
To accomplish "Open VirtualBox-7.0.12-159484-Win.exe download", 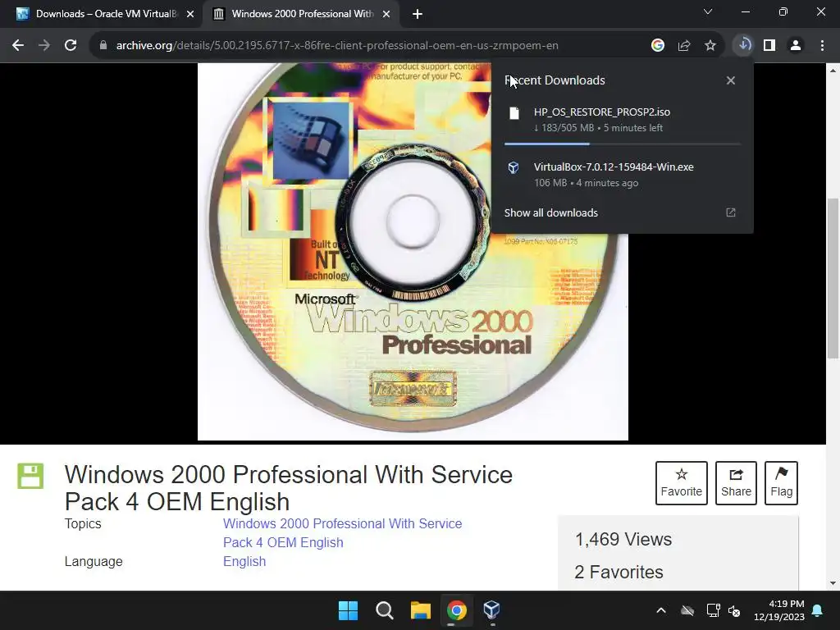I will pos(622,174).
